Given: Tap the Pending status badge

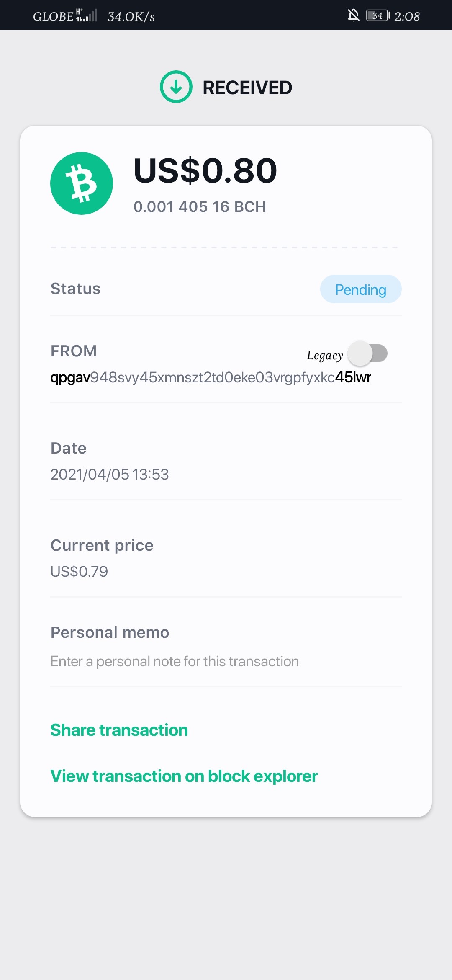Looking at the screenshot, I should pos(361,289).
